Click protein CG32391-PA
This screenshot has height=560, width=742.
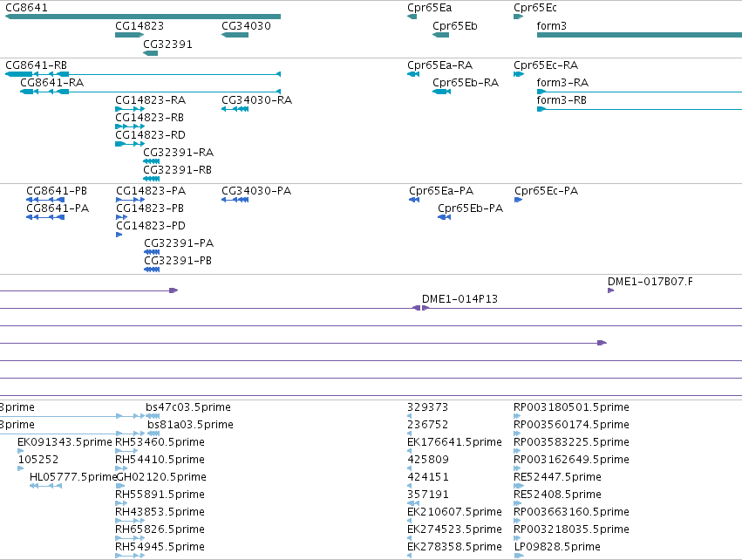(x=152, y=252)
